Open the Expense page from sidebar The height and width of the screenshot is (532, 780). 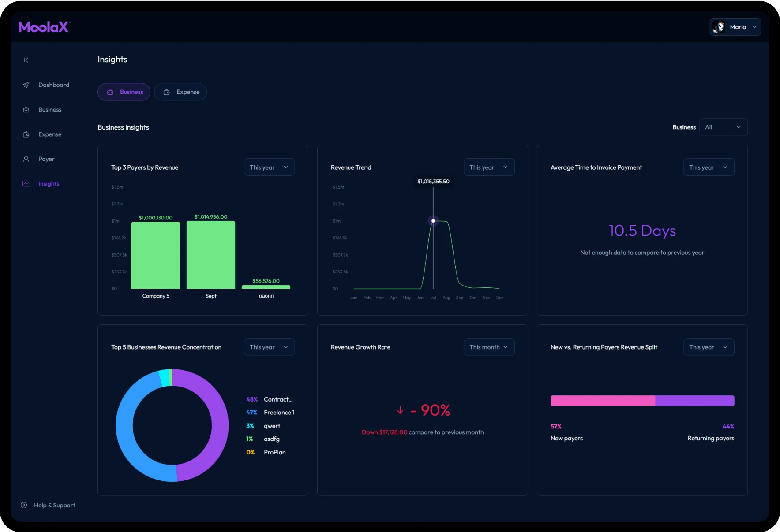[50, 134]
